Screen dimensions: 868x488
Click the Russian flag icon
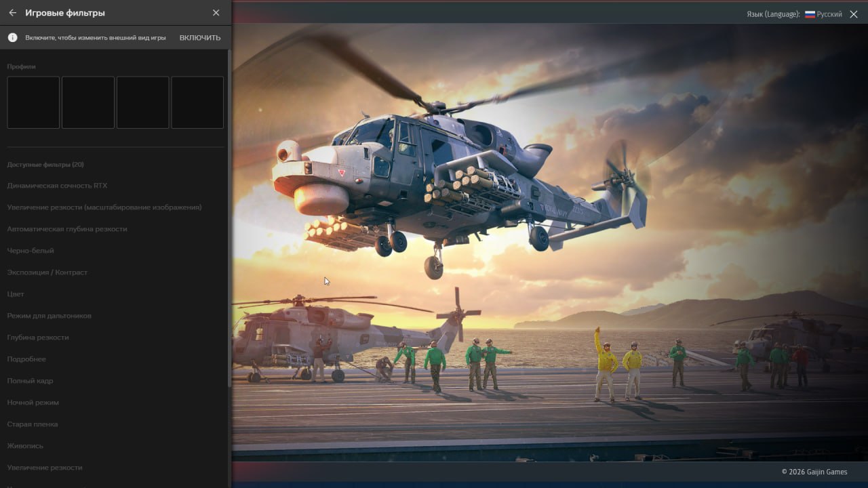810,14
